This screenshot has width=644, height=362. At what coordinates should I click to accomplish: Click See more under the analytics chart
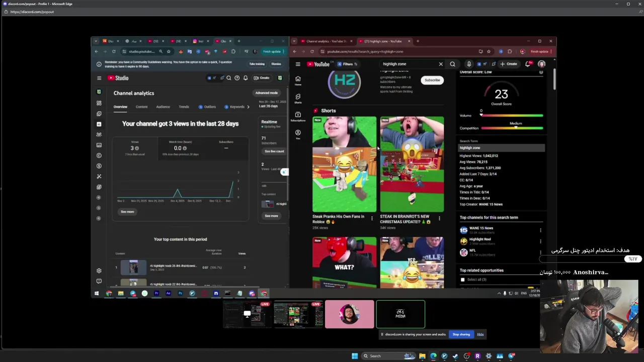coord(127,212)
